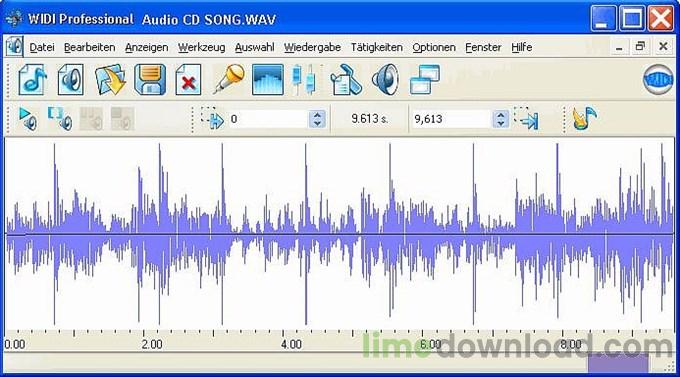Increase the selection start value stepper
Image resolution: width=680 pixels, height=377 pixels.
(x=317, y=115)
